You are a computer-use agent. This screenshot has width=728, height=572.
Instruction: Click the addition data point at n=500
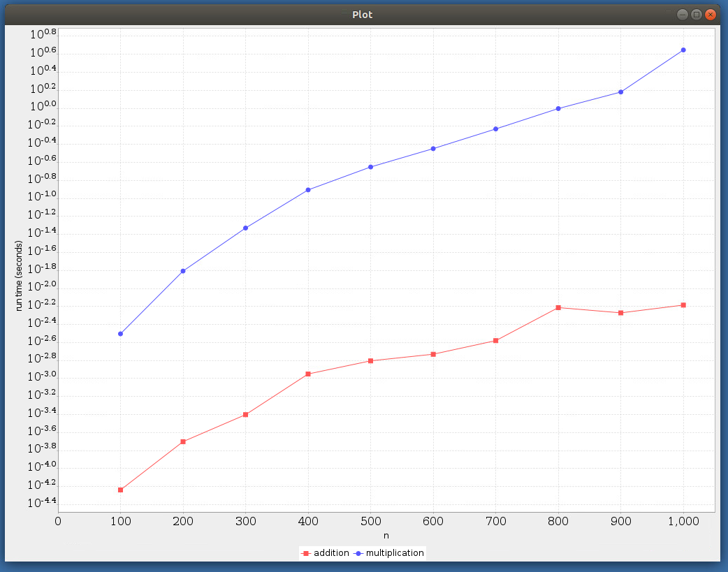[x=371, y=361]
